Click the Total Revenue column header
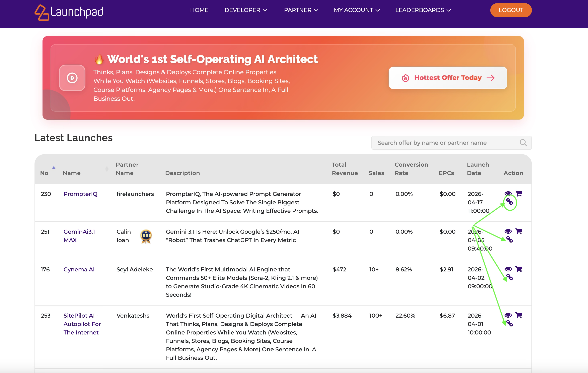Image resolution: width=588 pixels, height=373 pixels. click(x=345, y=169)
